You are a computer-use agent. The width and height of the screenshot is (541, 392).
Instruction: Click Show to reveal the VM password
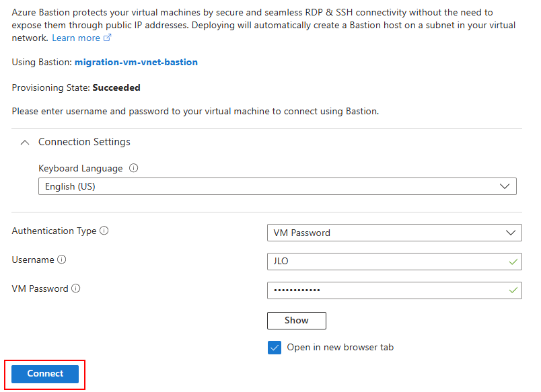click(x=296, y=321)
